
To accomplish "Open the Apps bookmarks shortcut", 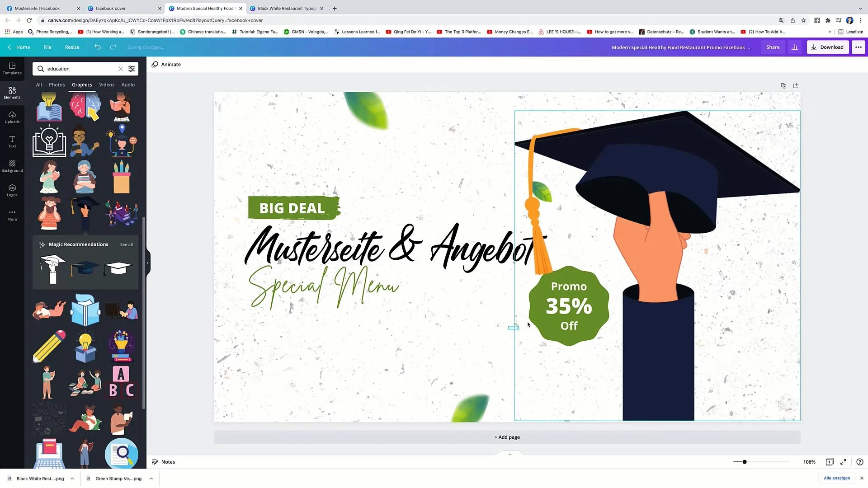I will [14, 32].
